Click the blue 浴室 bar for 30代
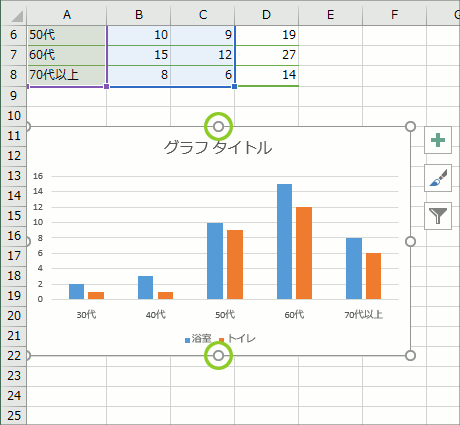 pos(76,292)
